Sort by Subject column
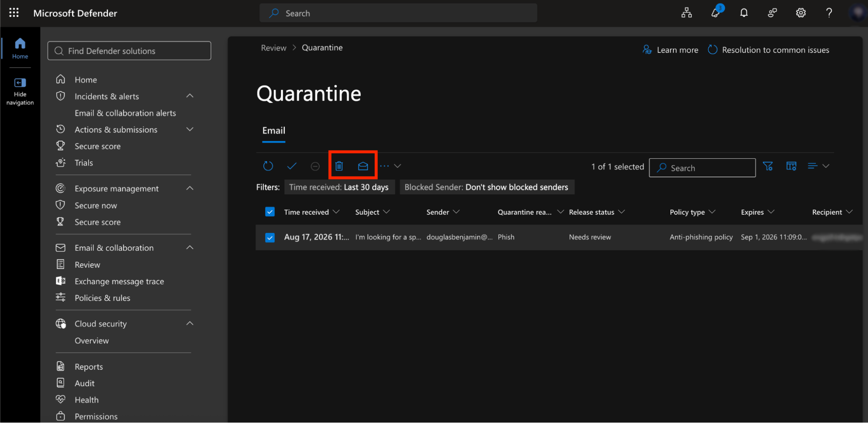Image resolution: width=868 pixels, height=423 pixels. pos(372,212)
